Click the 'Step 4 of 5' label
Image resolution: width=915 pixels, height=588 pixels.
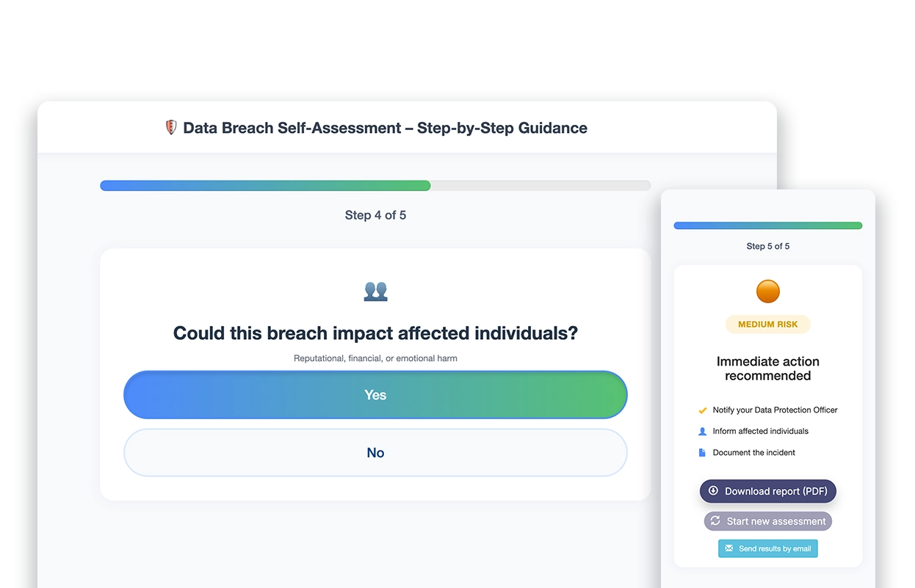click(x=375, y=215)
